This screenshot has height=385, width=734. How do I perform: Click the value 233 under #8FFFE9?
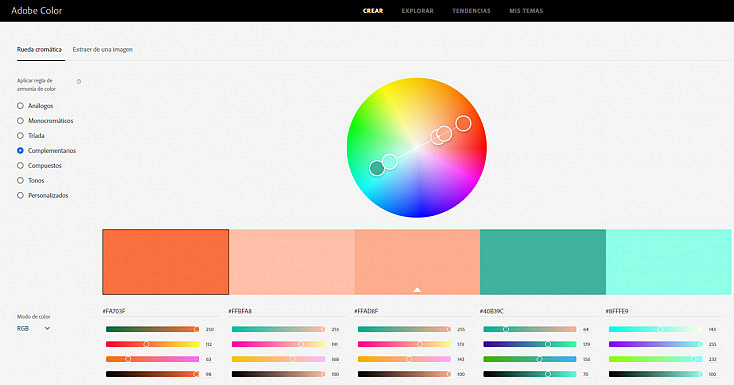coord(712,360)
